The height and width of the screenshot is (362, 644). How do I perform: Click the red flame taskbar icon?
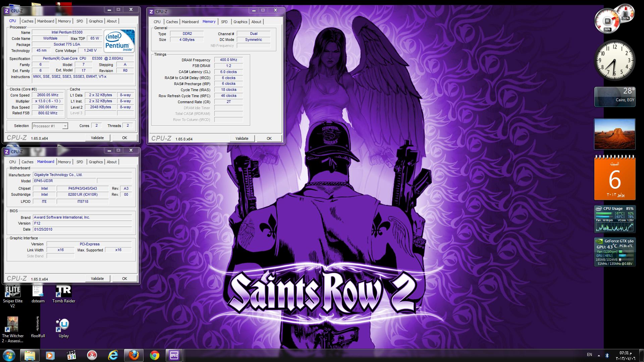coord(92,355)
